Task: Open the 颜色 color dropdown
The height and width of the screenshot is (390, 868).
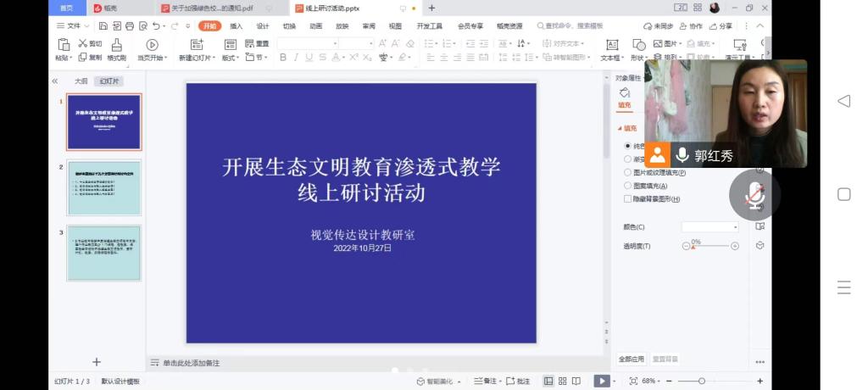Action: click(710, 227)
